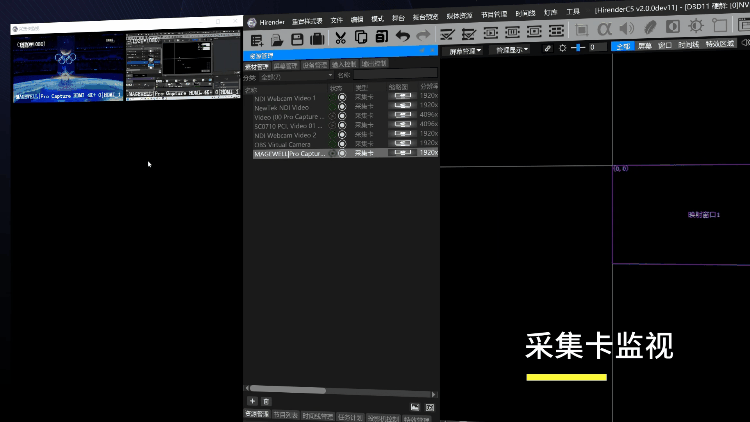The image size is (750, 422).
Task: Click the 全部 view button
Action: (623, 46)
